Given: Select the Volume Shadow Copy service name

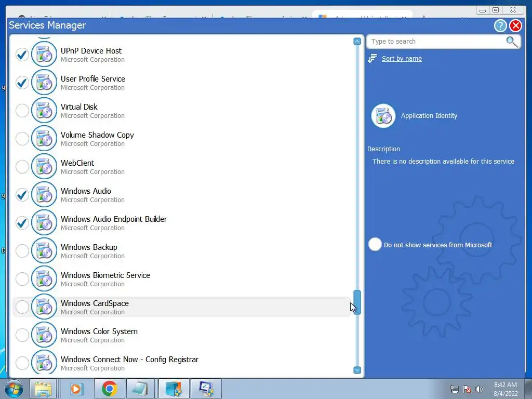Looking at the screenshot, I should coord(97,135).
